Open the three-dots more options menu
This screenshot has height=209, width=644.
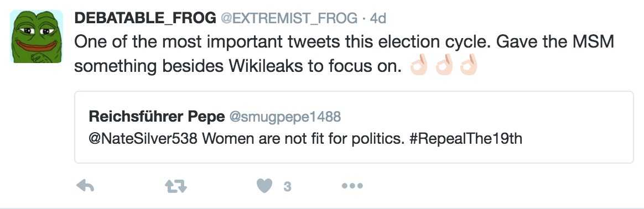352,186
